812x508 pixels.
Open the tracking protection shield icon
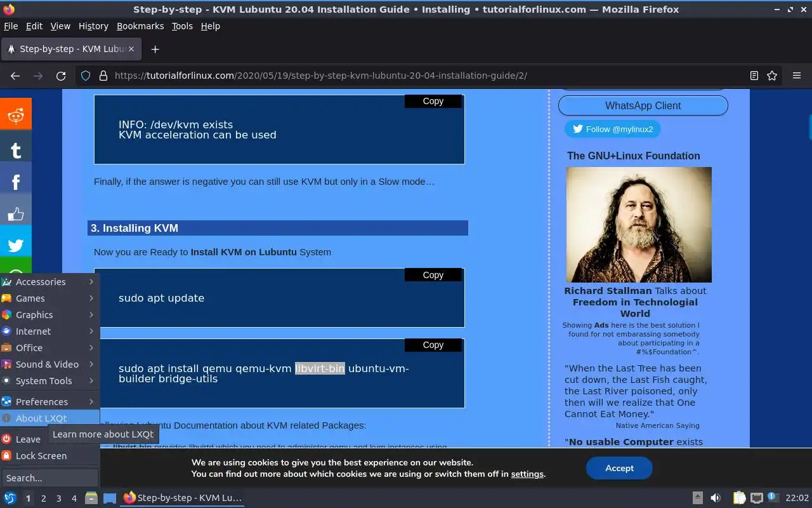(86, 76)
